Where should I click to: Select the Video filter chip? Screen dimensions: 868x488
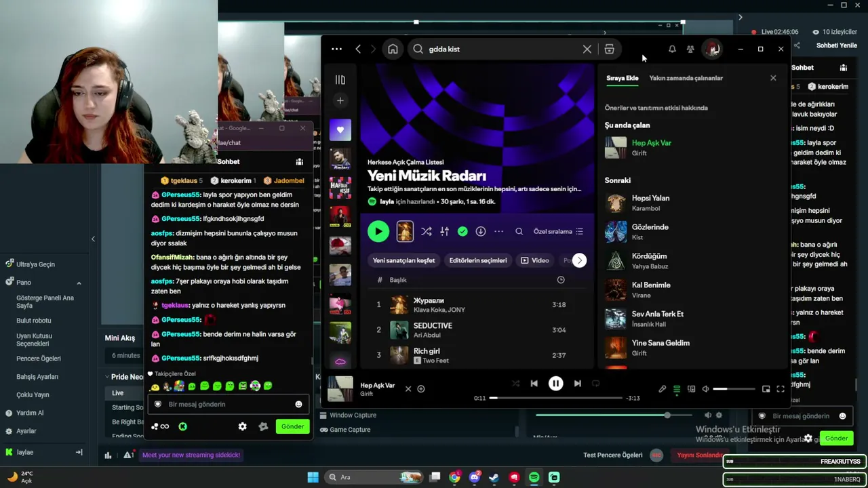(x=535, y=260)
